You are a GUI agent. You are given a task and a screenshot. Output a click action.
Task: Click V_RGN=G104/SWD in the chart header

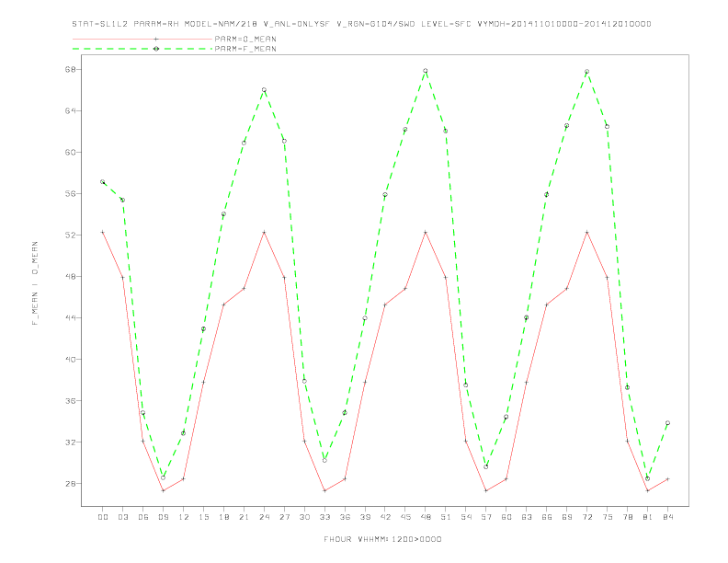point(376,24)
